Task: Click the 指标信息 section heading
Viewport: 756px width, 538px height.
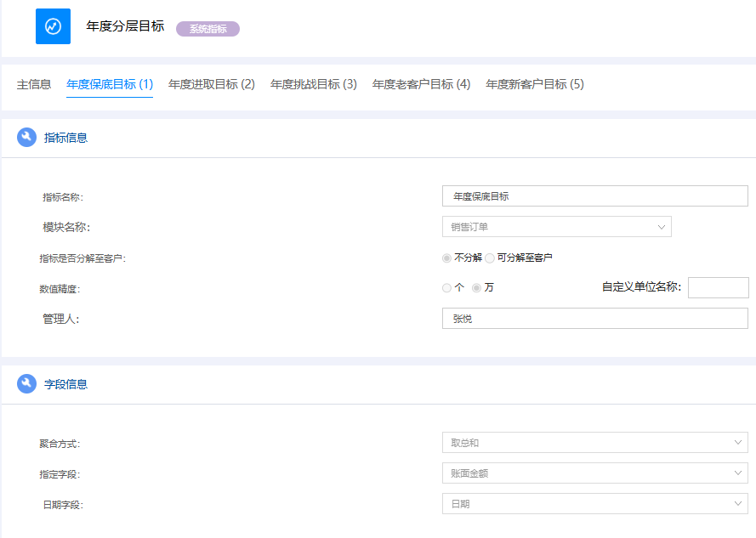Action: pyautogui.click(x=65, y=138)
